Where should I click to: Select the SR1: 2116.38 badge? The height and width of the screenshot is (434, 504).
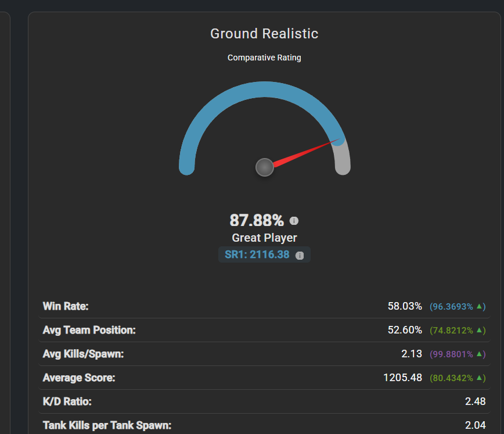(257, 254)
